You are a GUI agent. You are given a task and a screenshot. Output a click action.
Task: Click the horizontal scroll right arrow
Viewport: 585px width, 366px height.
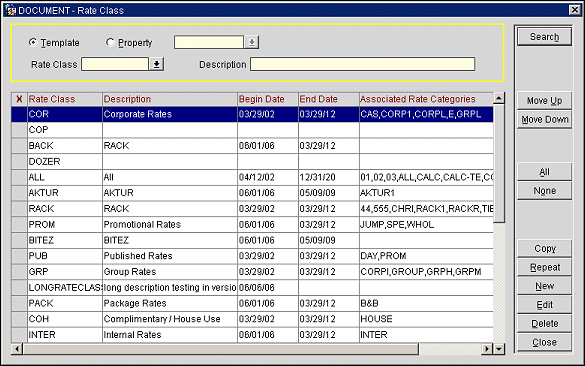click(x=487, y=349)
